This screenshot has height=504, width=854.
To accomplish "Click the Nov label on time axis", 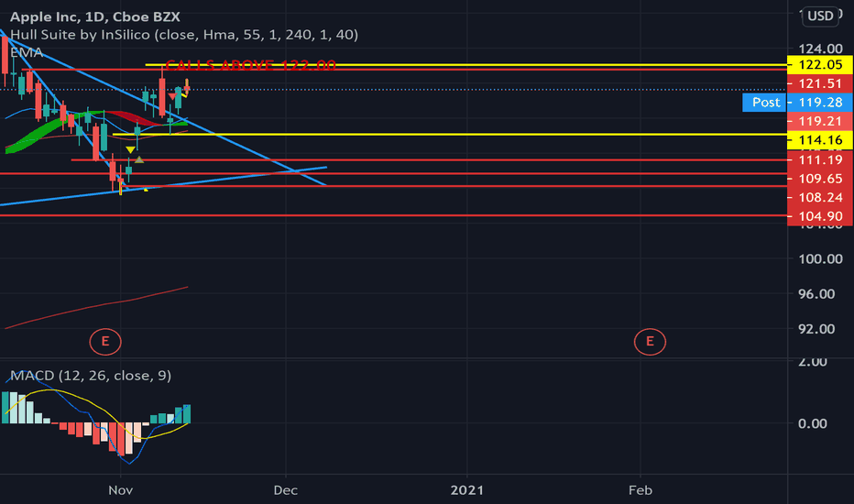I will pos(120,490).
